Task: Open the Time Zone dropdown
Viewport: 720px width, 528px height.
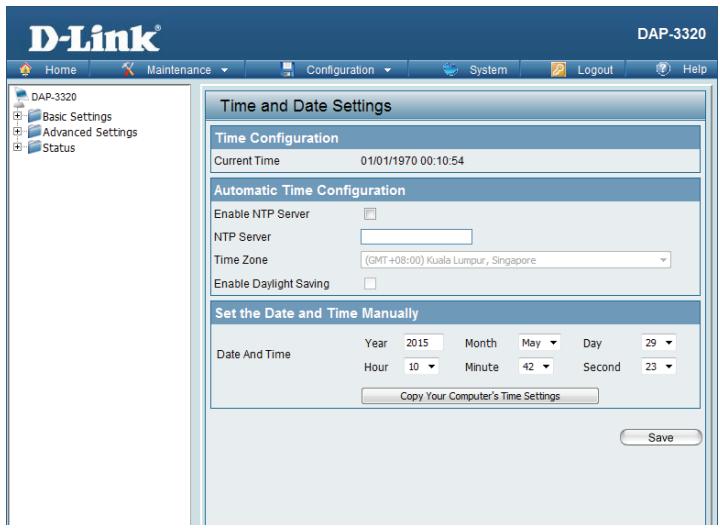Action: coord(516,260)
